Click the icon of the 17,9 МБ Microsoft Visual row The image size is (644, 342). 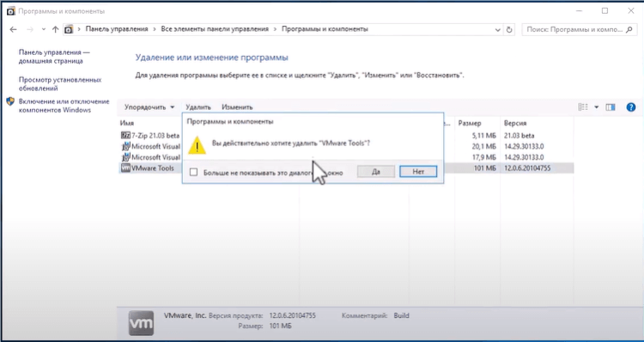click(x=125, y=157)
